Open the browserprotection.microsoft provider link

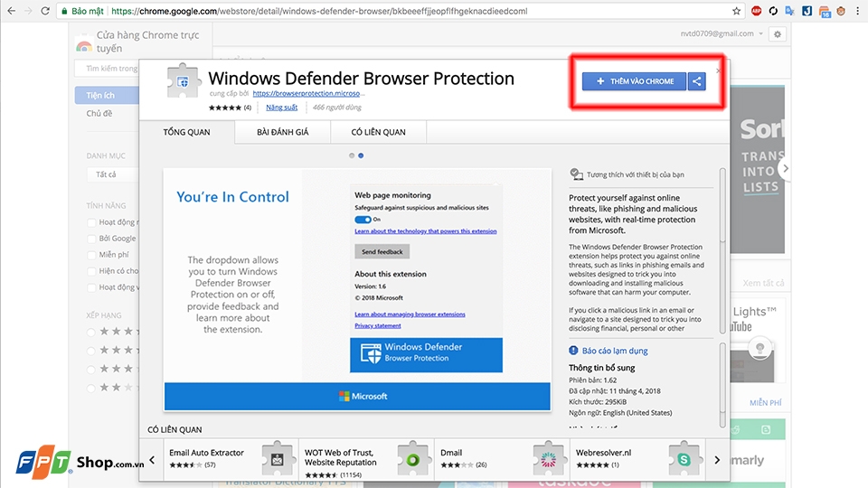click(308, 93)
